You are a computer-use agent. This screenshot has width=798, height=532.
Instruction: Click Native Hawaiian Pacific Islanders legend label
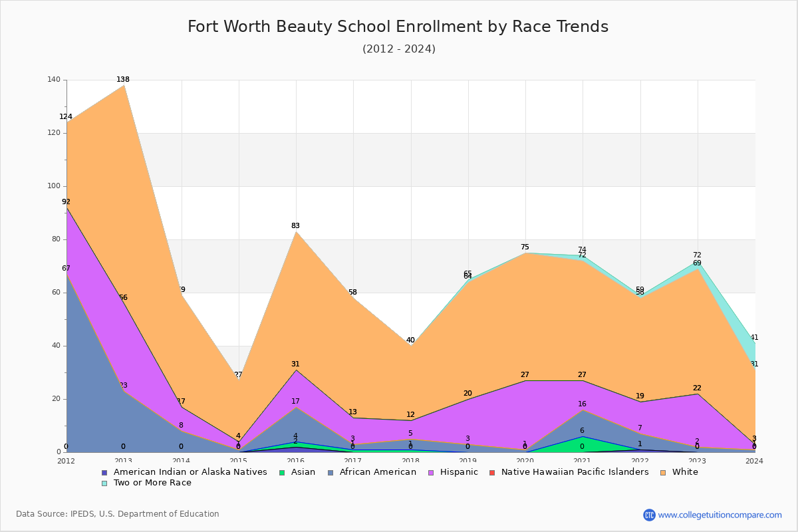coord(575,472)
